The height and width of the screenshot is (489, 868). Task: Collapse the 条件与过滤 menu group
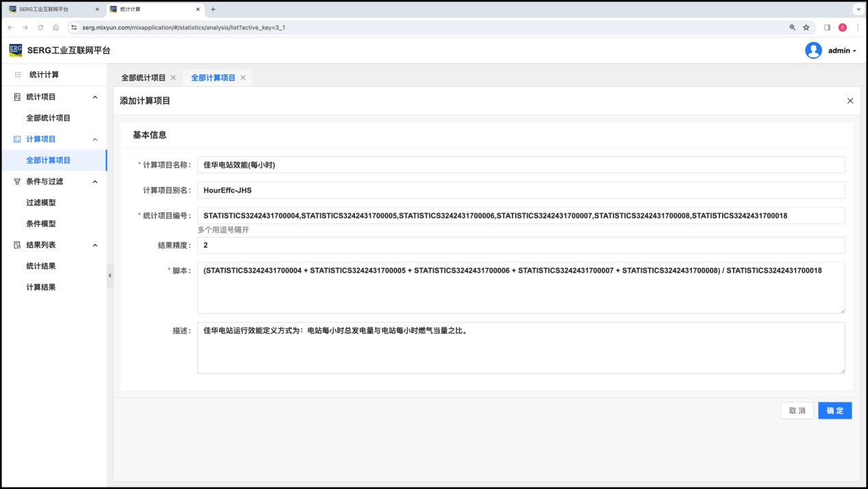(x=95, y=181)
